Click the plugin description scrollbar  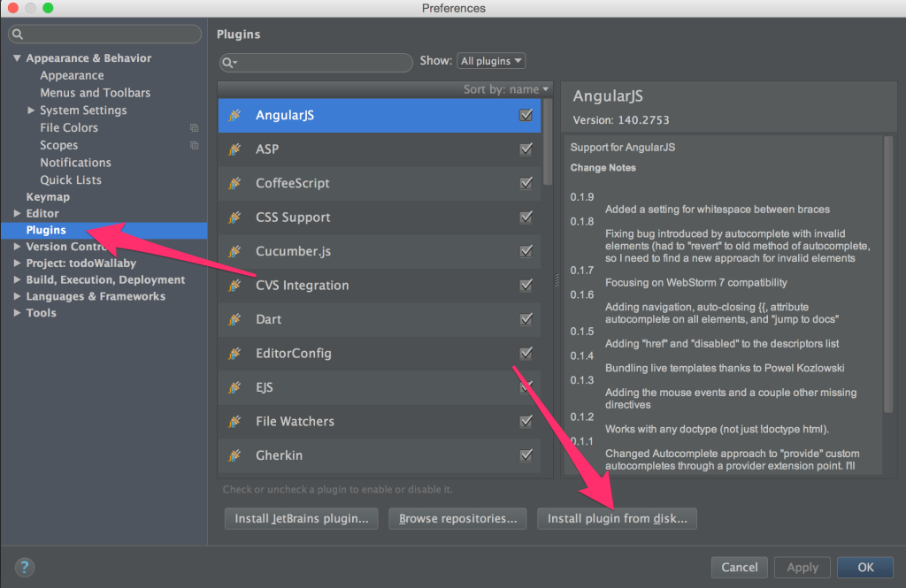pos(888,274)
